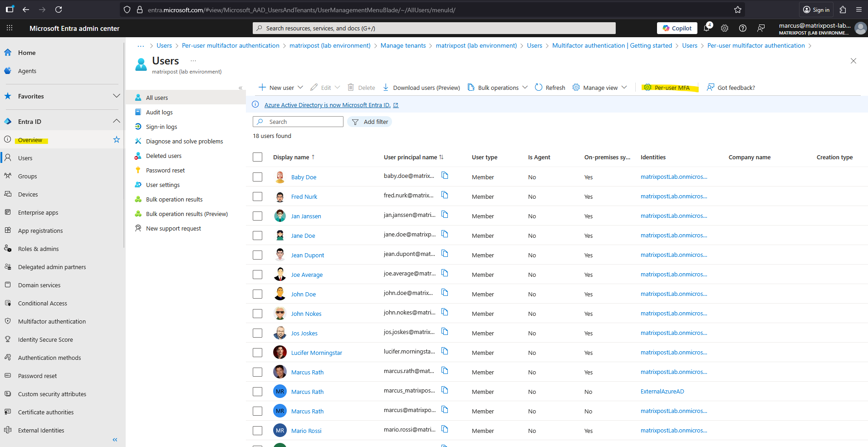The width and height of the screenshot is (868, 447).
Task: Select the checkbox for Lucifer Morningstar
Action: [257, 353]
